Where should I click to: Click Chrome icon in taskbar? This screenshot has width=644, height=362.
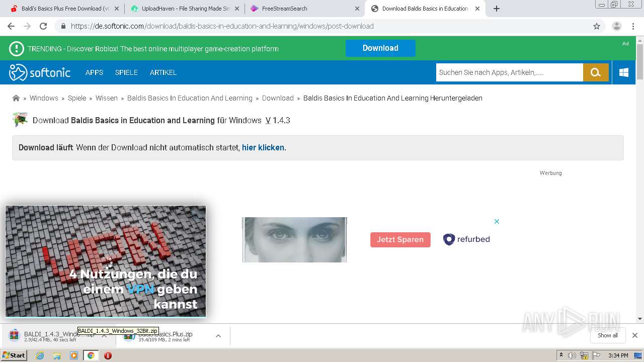(x=91, y=355)
